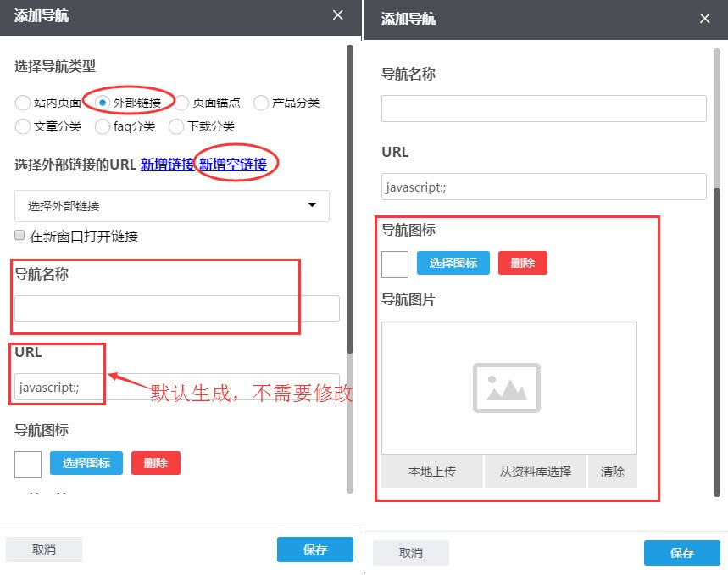Click the blue 保存 save button

tap(314, 549)
